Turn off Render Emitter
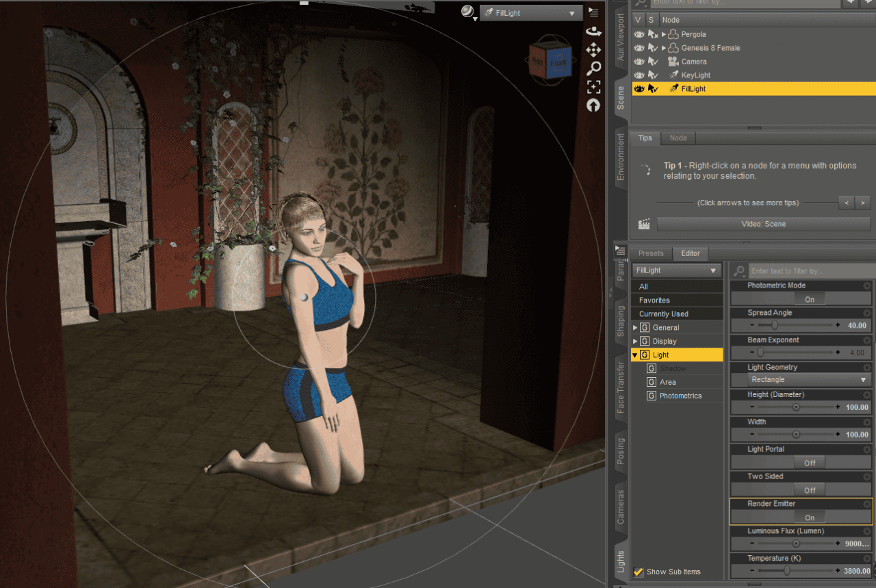 [x=810, y=517]
